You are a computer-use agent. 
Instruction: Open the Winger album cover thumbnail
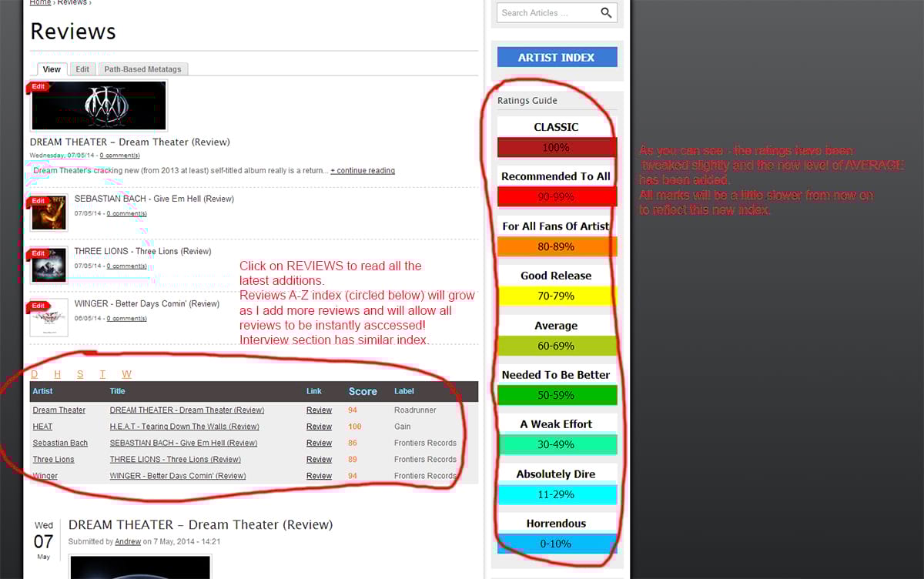point(49,318)
